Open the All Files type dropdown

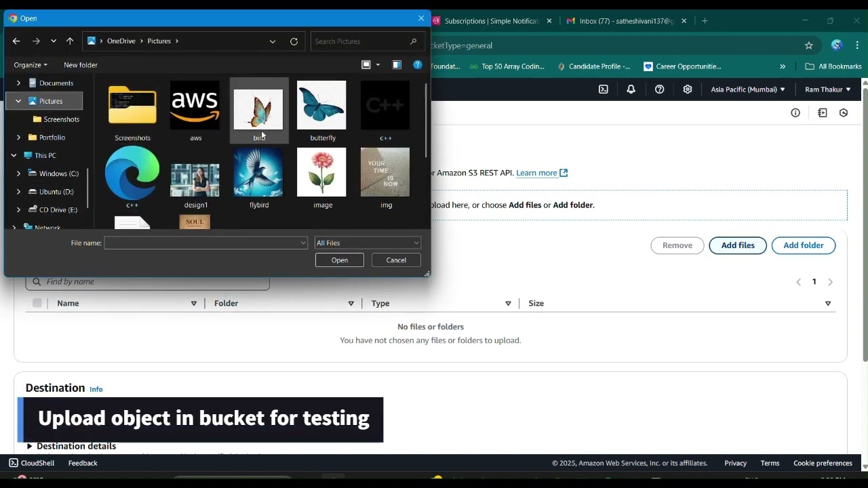pos(368,243)
